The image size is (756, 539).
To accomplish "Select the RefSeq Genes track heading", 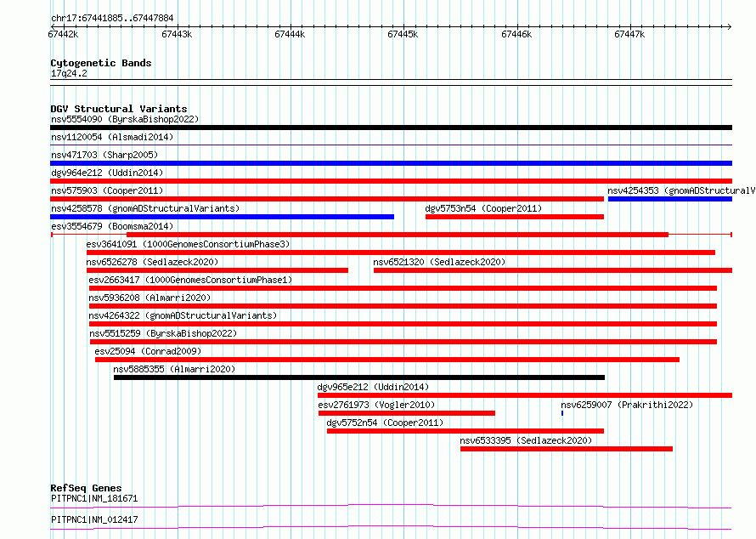I will point(86,488).
